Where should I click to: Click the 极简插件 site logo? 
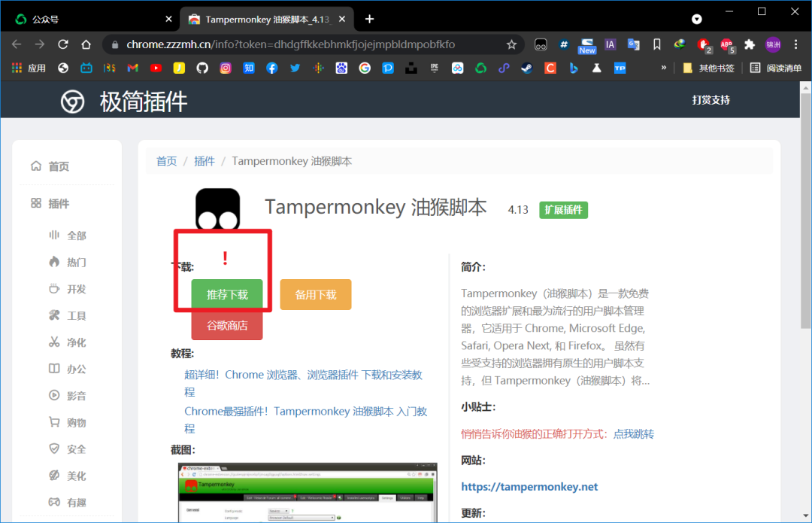pyautogui.click(x=124, y=102)
